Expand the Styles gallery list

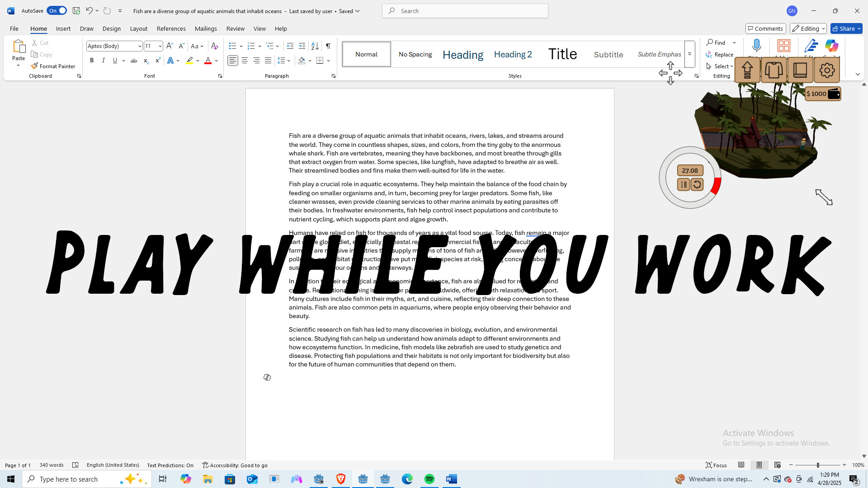689,54
